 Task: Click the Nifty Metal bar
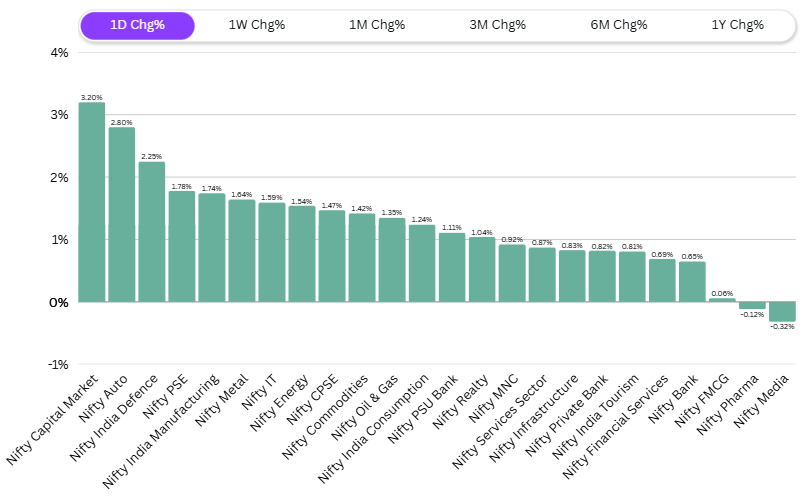[242, 251]
